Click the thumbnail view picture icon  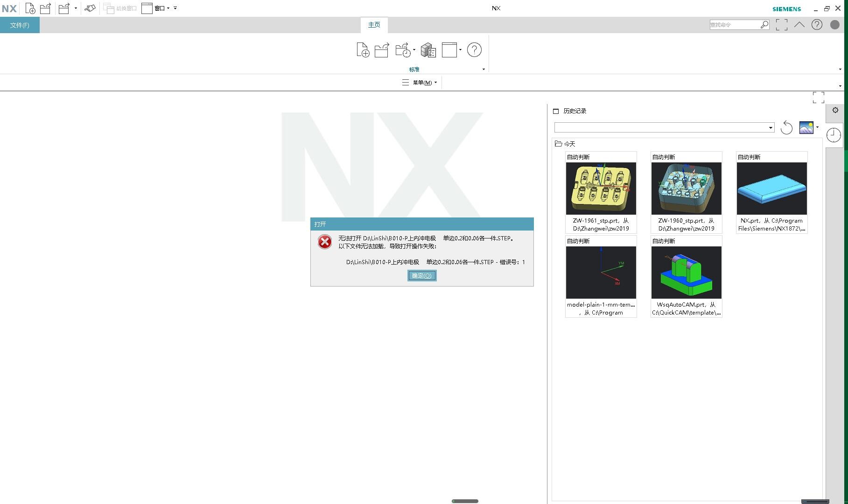coord(806,127)
